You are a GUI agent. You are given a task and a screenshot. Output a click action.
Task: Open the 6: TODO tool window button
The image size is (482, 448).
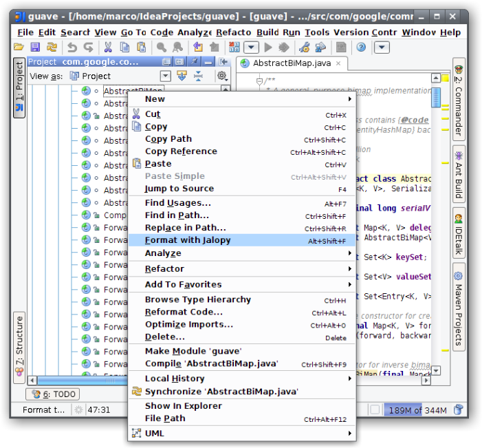point(53,394)
